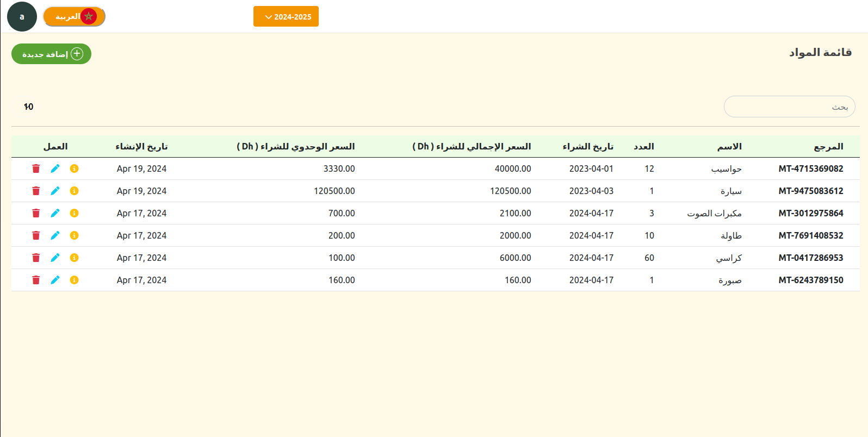This screenshot has width=868, height=437.
Task: Select the name كراسي
Action: pos(729,258)
